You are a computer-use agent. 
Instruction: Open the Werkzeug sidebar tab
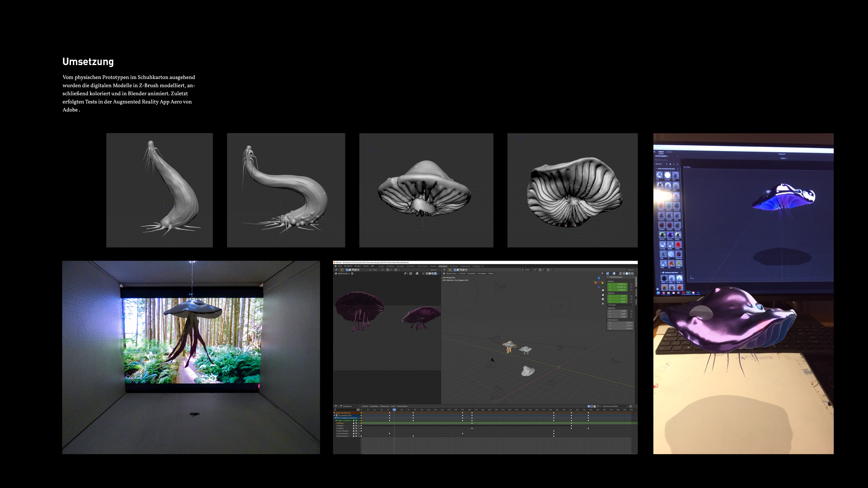click(636, 293)
